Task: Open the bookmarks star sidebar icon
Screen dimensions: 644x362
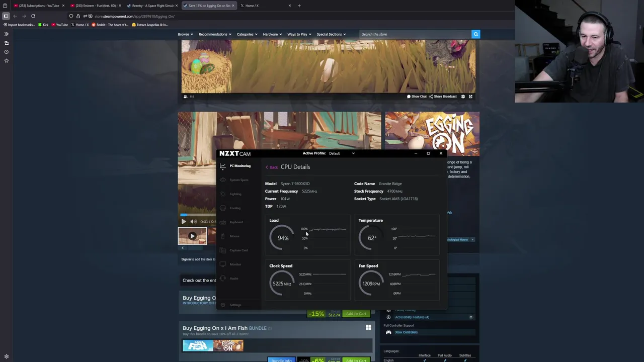Action: [7, 60]
